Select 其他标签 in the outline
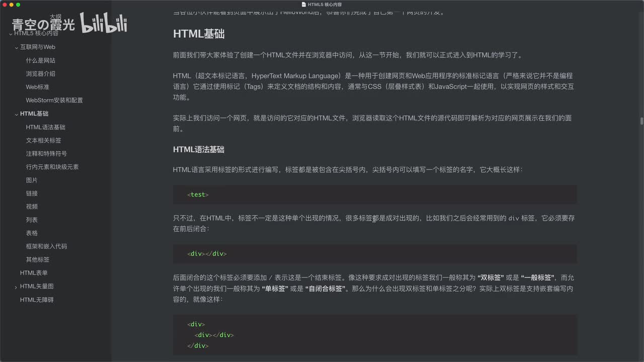The image size is (644, 362). click(38, 259)
